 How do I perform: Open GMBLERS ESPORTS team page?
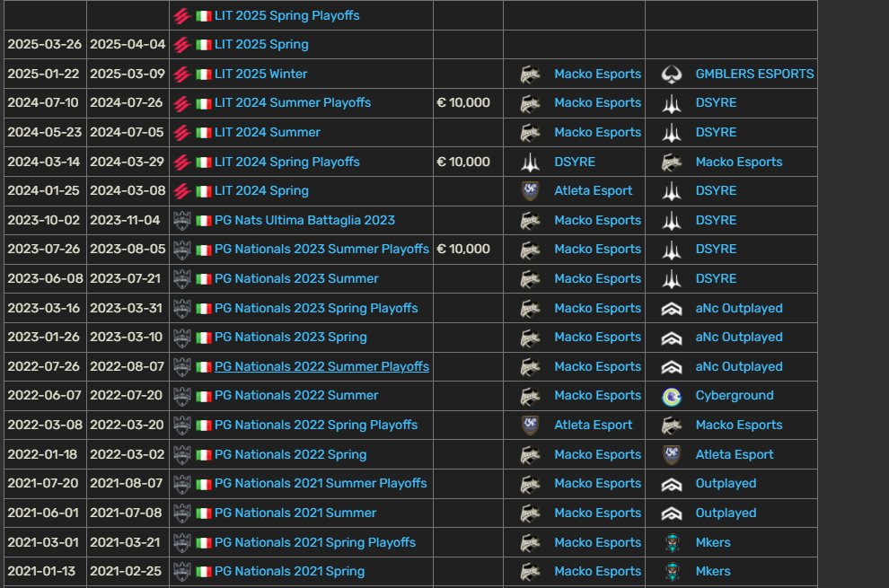tap(754, 74)
